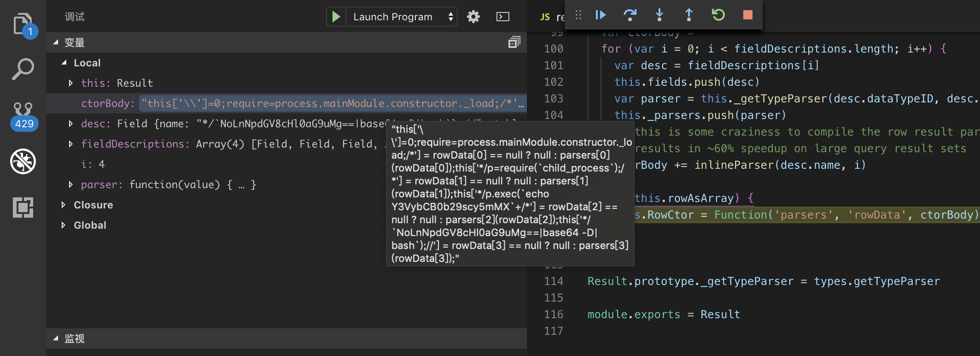Stop the debugging session

(x=747, y=15)
